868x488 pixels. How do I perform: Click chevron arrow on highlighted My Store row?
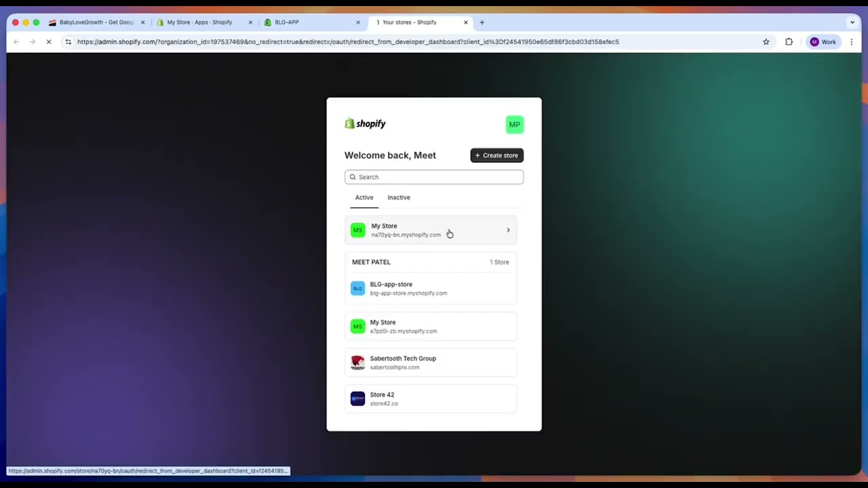point(508,230)
